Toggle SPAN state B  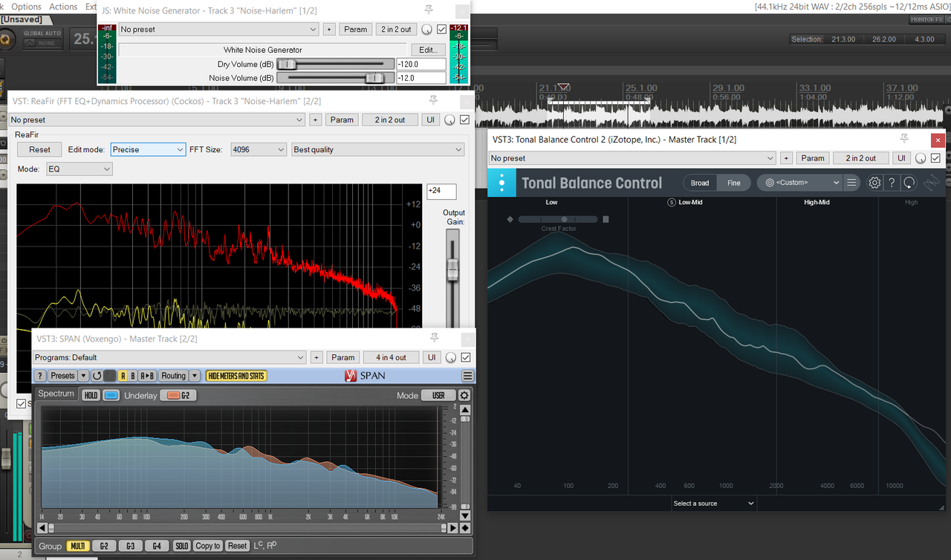click(x=133, y=376)
